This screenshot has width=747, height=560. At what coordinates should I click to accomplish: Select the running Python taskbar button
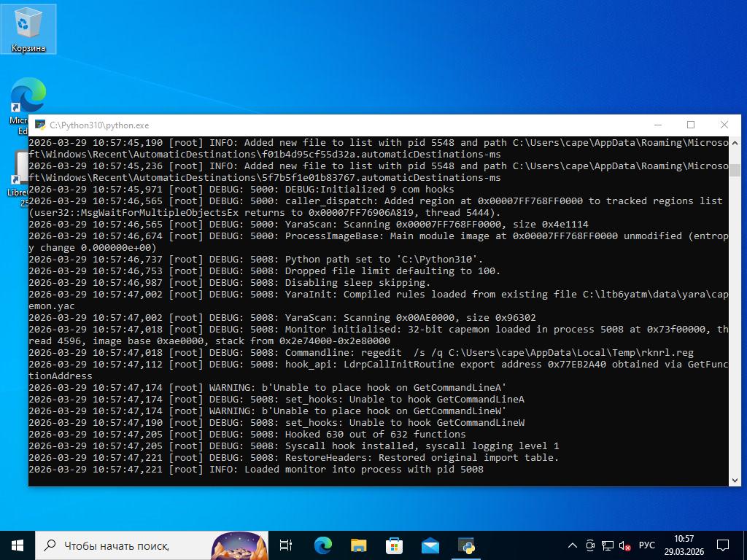tap(466, 545)
